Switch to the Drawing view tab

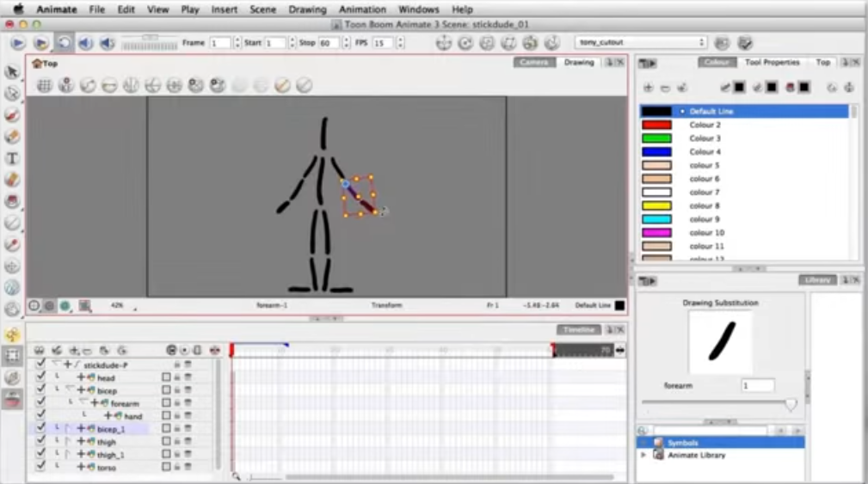[579, 63]
